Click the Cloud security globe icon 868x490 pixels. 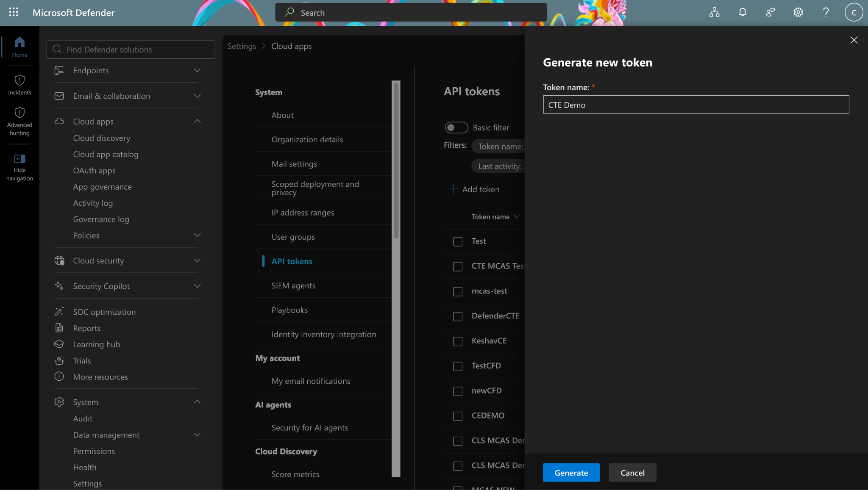pyautogui.click(x=59, y=260)
